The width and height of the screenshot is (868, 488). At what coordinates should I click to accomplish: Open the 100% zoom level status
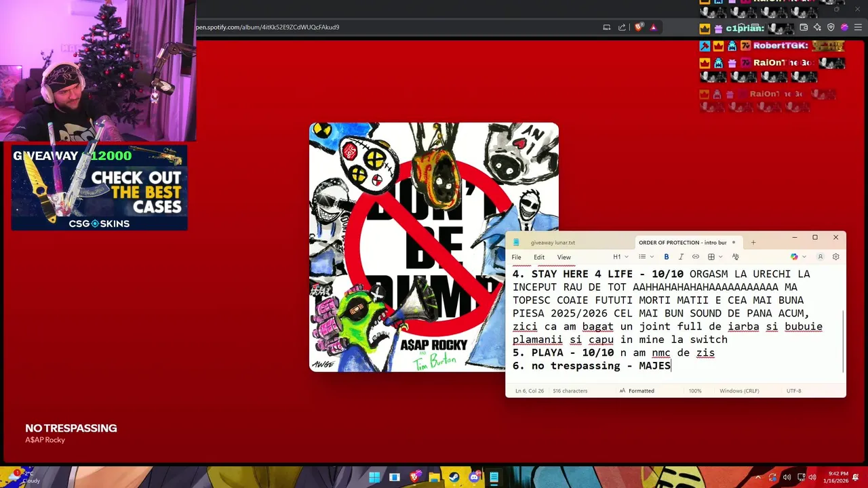tap(695, 391)
